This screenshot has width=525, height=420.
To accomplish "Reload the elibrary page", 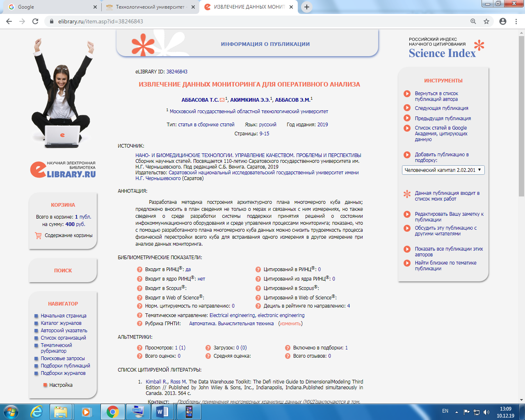I will coord(35,21).
